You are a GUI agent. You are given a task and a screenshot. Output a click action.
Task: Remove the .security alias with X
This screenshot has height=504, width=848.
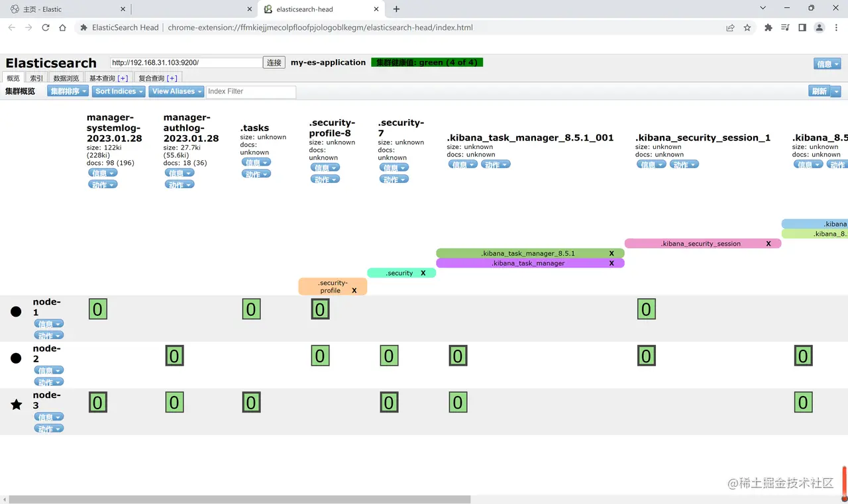tap(423, 273)
